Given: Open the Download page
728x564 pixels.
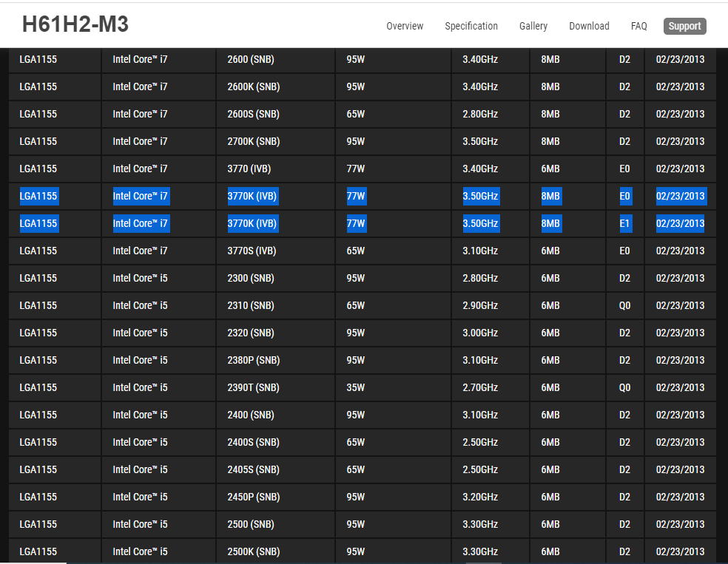Looking at the screenshot, I should 589,26.
